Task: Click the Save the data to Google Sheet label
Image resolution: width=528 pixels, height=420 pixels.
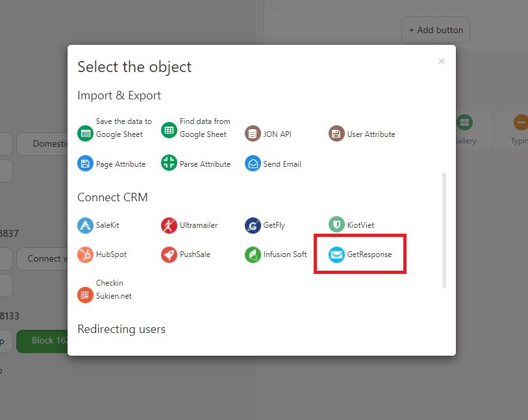Action: point(123,127)
